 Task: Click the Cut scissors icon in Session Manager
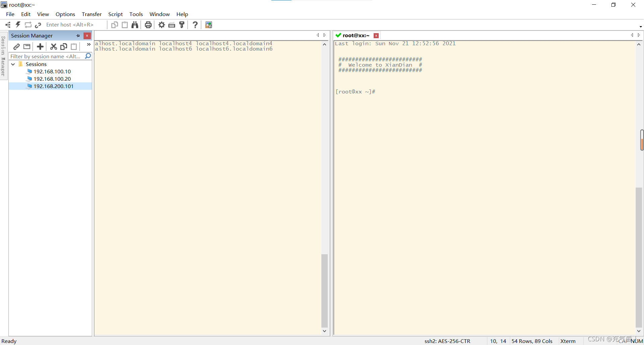(x=53, y=47)
